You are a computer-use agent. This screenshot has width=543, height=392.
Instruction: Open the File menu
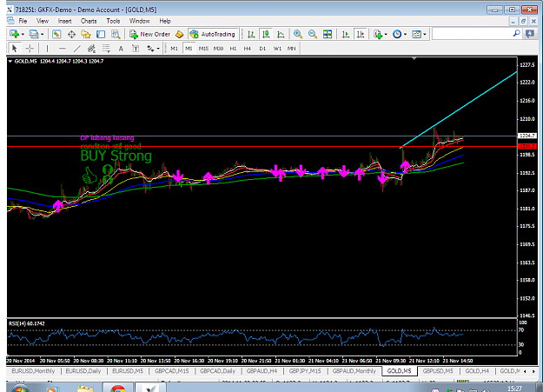(x=23, y=21)
